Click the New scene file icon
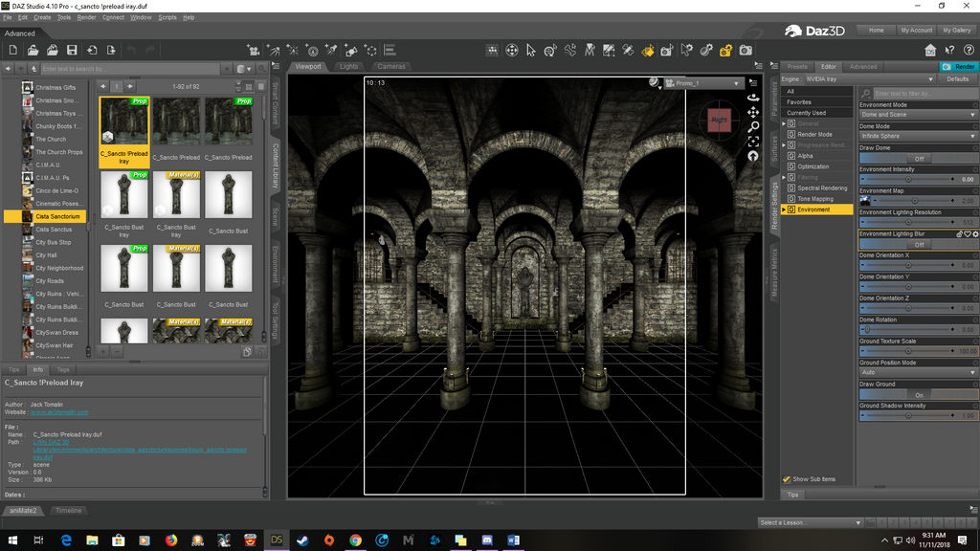The width and height of the screenshot is (980, 551). (12, 50)
